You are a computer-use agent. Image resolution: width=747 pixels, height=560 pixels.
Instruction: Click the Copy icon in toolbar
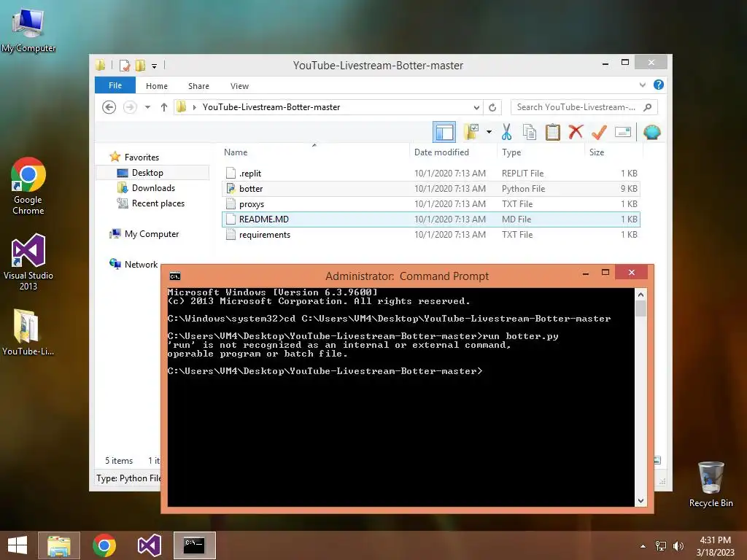[530, 132]
